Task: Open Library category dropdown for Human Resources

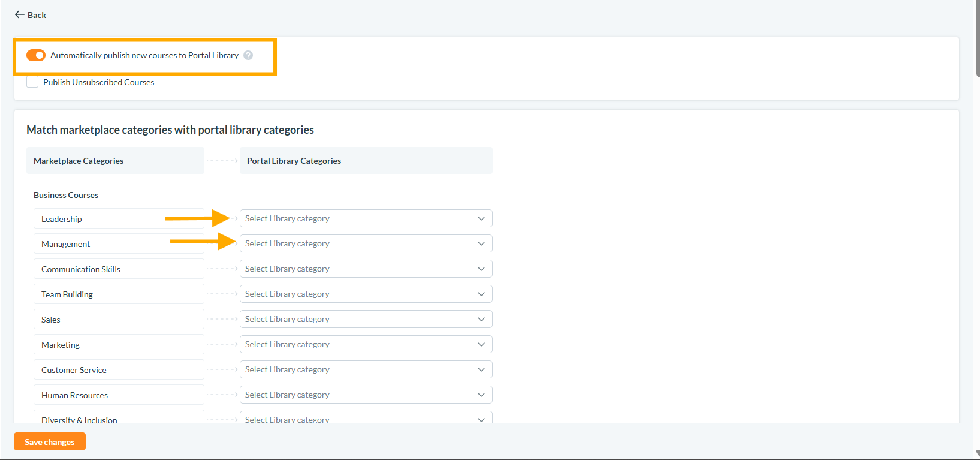Action: coord(366,395)
